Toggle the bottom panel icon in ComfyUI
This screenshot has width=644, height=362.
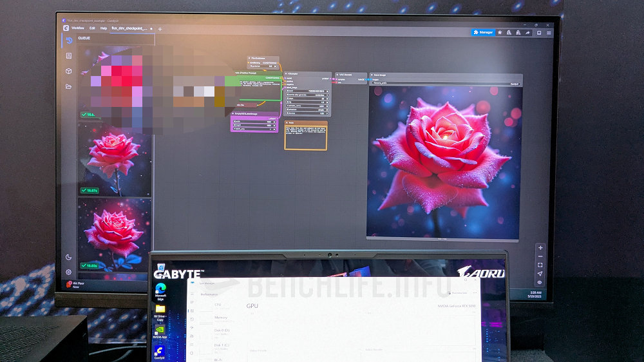539,32
